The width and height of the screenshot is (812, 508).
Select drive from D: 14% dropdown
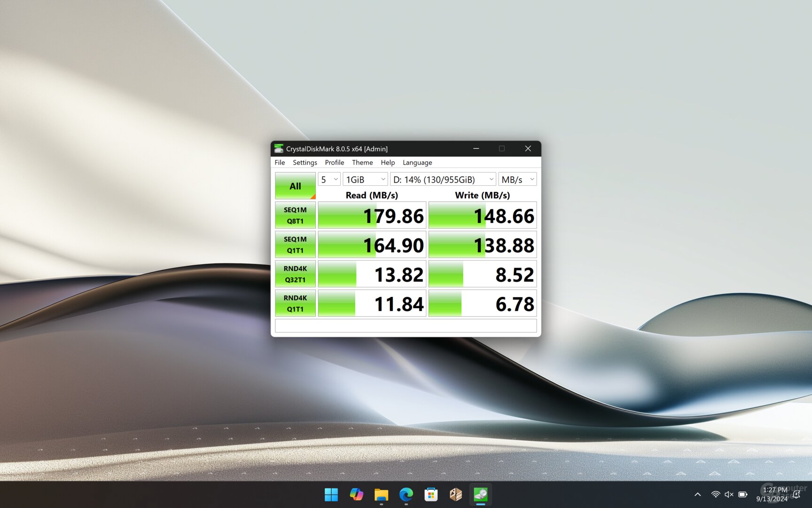coord(443,180)
